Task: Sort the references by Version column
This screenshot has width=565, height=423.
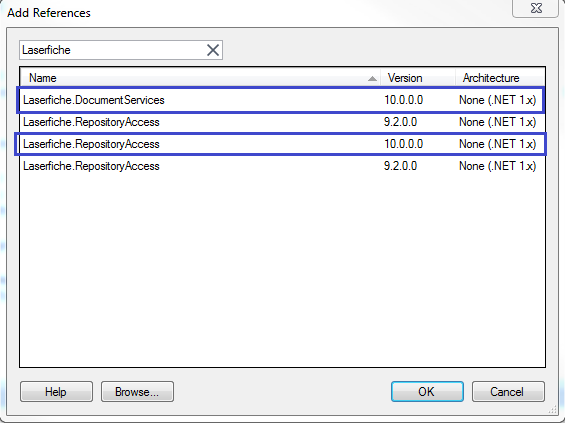Action: point(417,78)
